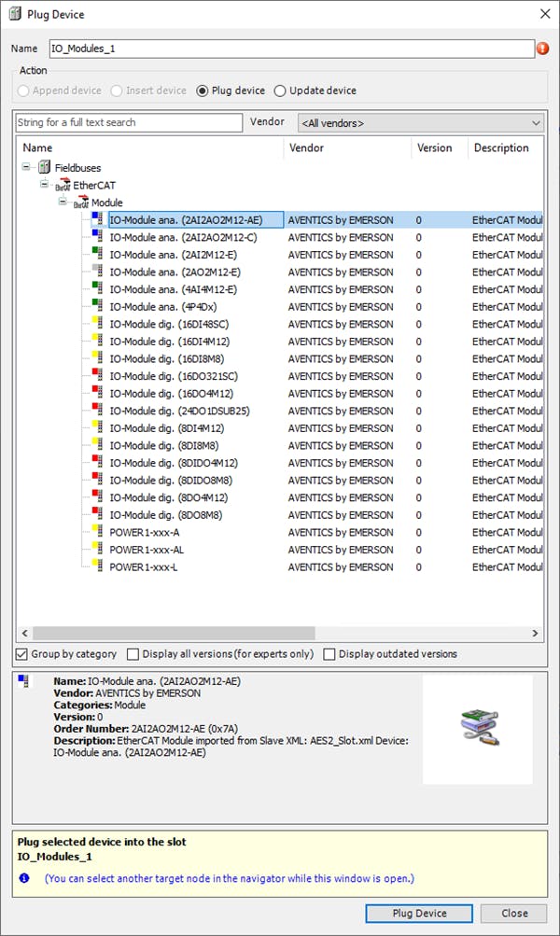Click Vendor cell of POWER1-xxx-L row

341,567
